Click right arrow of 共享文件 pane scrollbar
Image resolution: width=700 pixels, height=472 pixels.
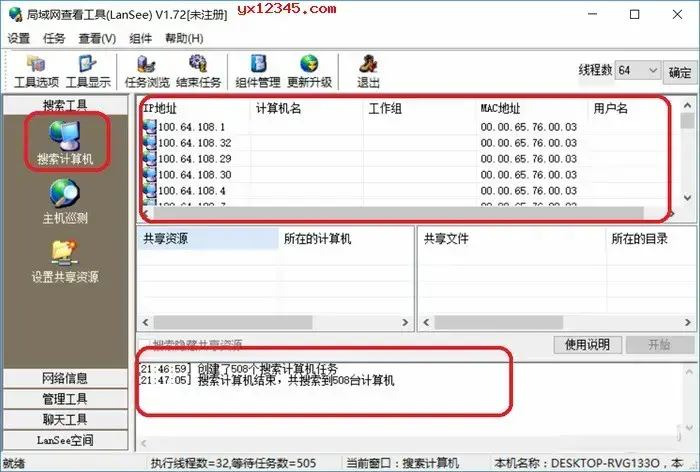coord(688,322)
